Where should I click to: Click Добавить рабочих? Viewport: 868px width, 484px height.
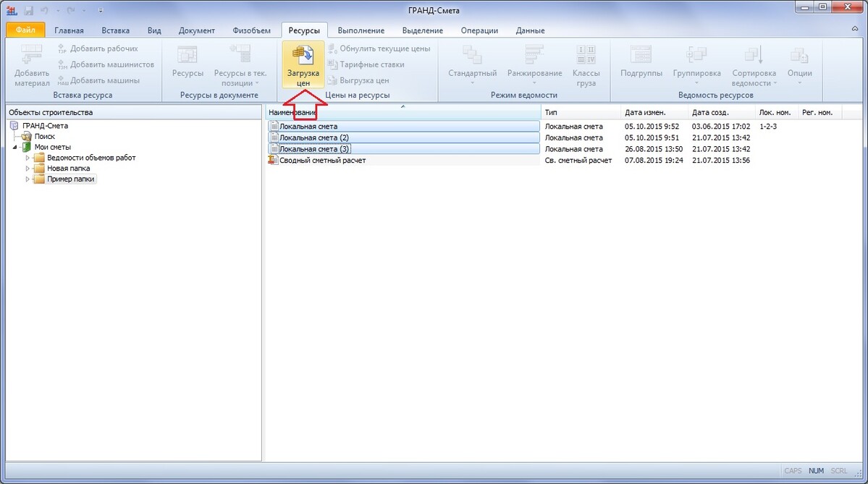pyautogui.click(x=98, y=48)
